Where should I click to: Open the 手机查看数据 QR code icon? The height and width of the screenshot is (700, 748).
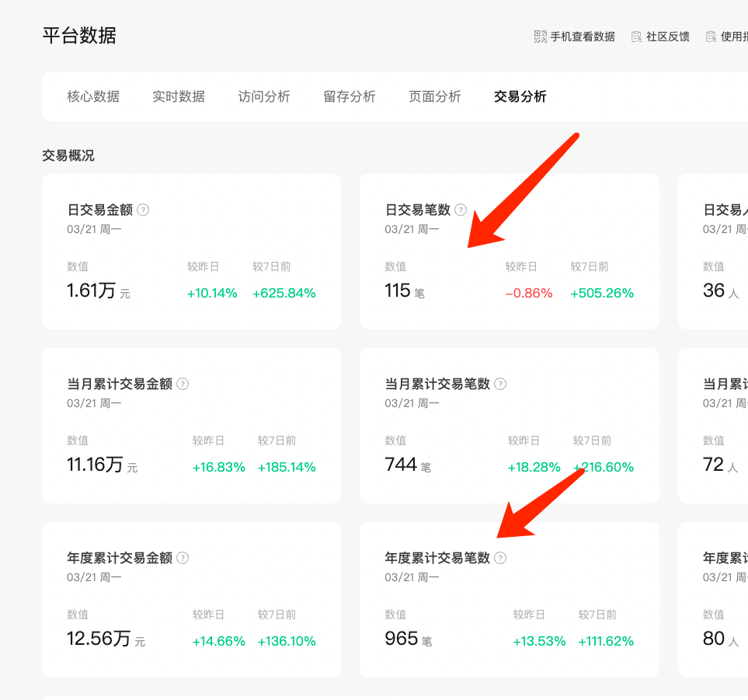(541, 37)
